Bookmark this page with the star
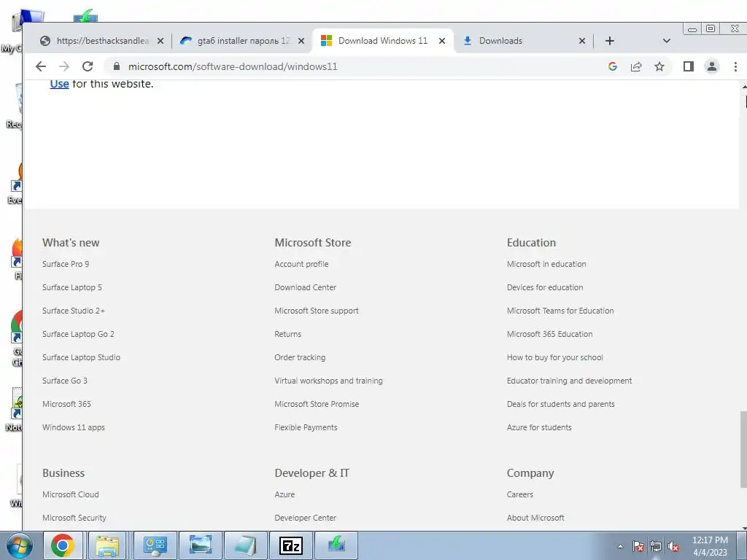The width and height of the screenshot is (747, 560). [x=659, y=66]
